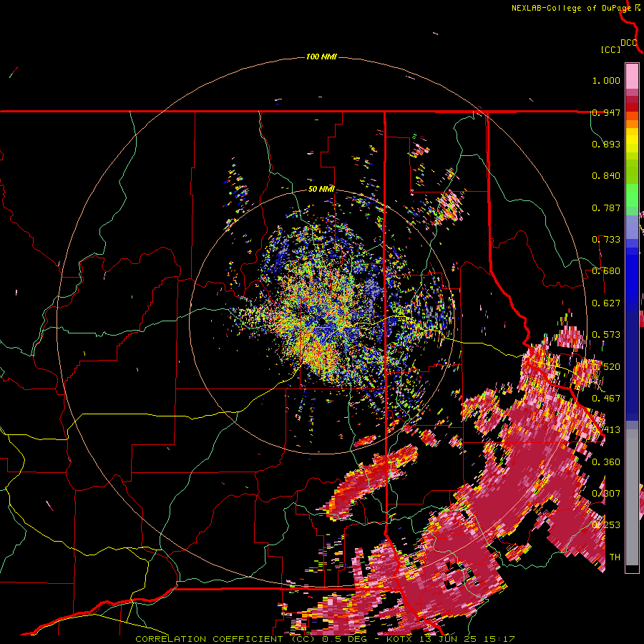Screen dimensions: 644x644
Task: Click the 0.680 legend value
Action: tap(606, 271)
